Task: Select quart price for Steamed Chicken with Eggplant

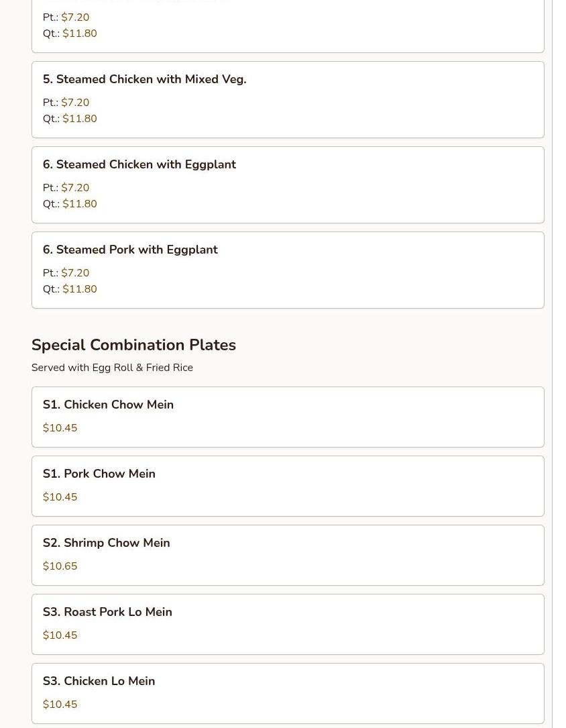Action: (79, 204)
